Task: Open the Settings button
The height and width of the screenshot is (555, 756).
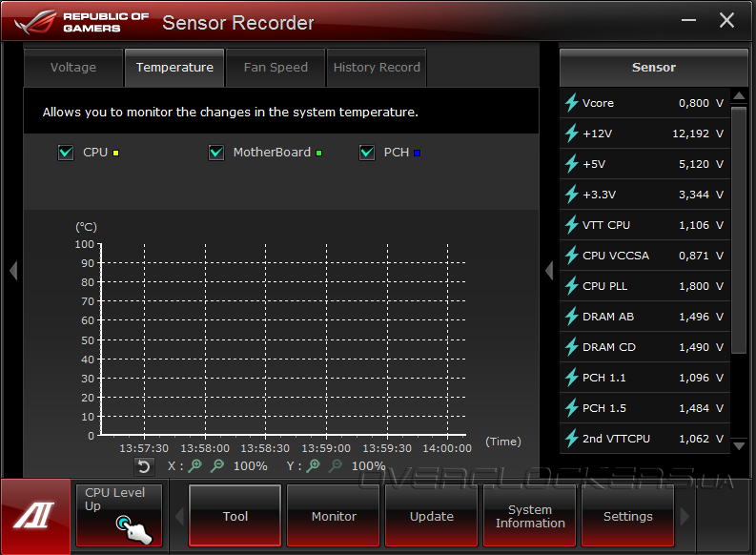Action: pyautogui.click(x=627, y=516)
